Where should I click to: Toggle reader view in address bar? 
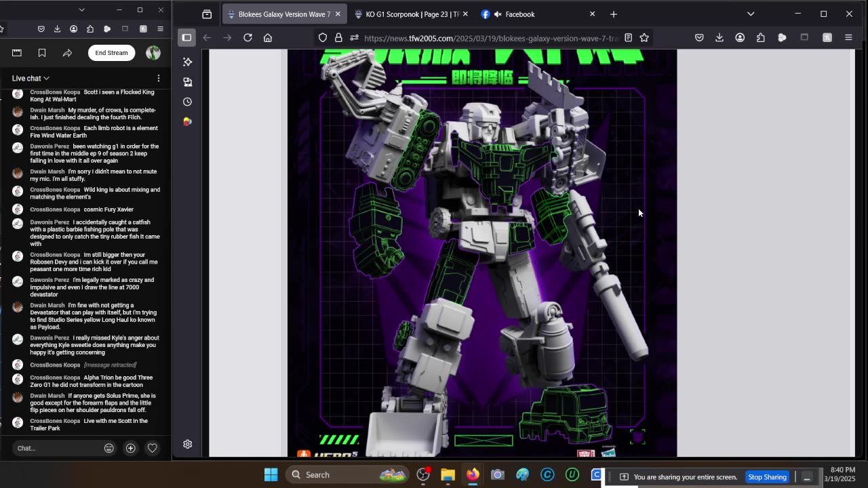click(629, 38)
